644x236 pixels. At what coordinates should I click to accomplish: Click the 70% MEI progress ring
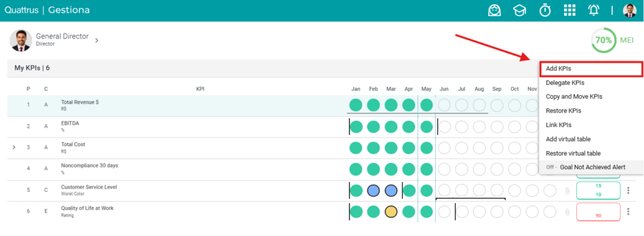click(603, 40)
